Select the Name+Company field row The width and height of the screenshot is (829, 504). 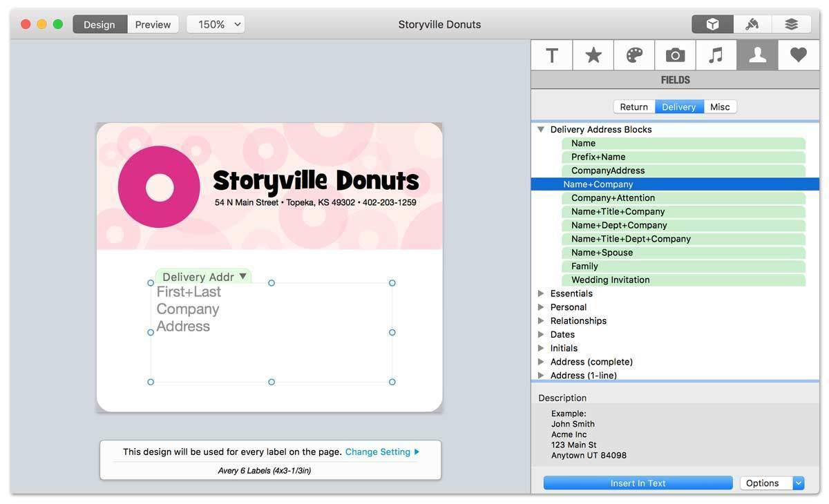[675, 184]
